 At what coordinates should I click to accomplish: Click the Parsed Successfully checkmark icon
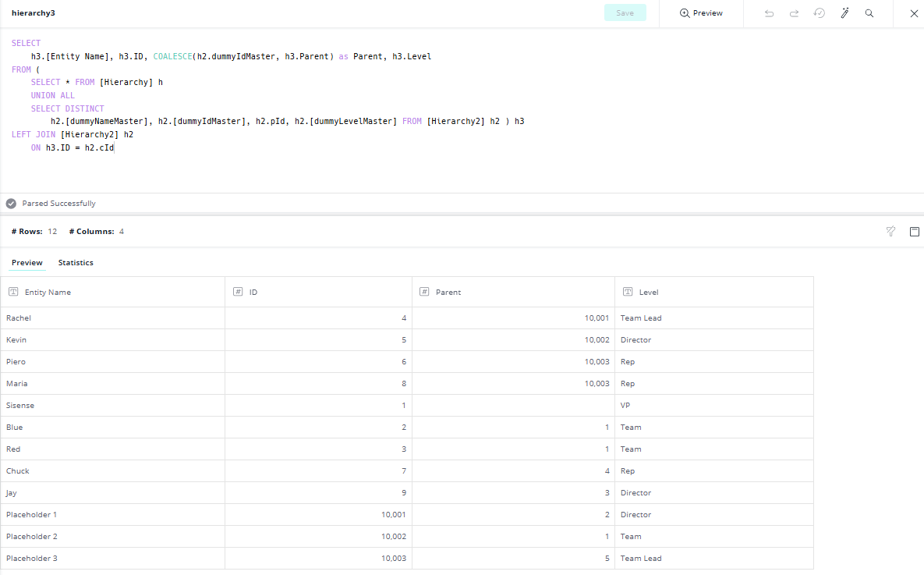(11, 204)
